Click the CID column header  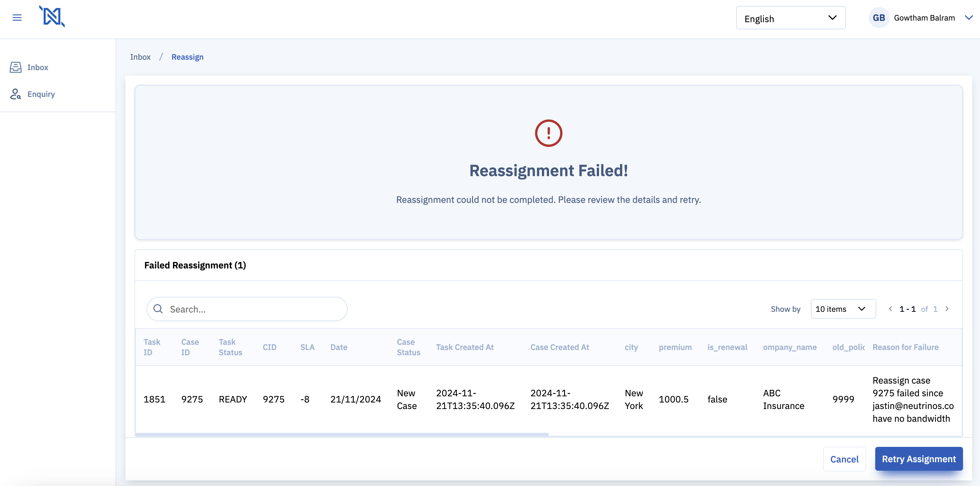[x=269, y=347]
